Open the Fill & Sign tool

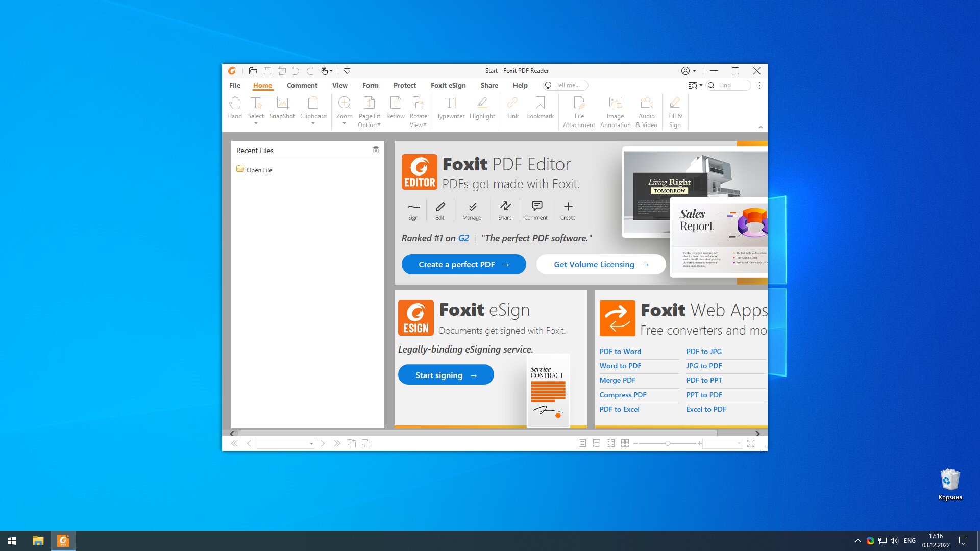[675, 112]
